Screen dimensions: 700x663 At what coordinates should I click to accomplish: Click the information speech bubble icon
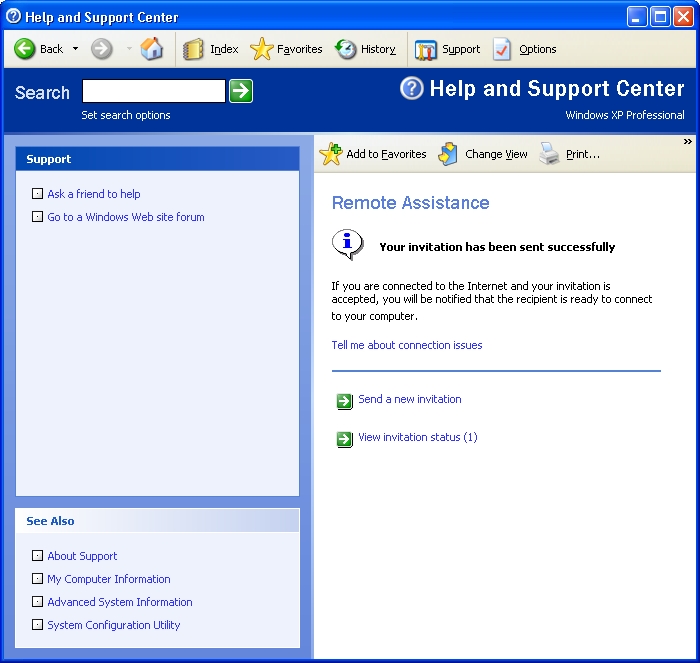[348, 245]
